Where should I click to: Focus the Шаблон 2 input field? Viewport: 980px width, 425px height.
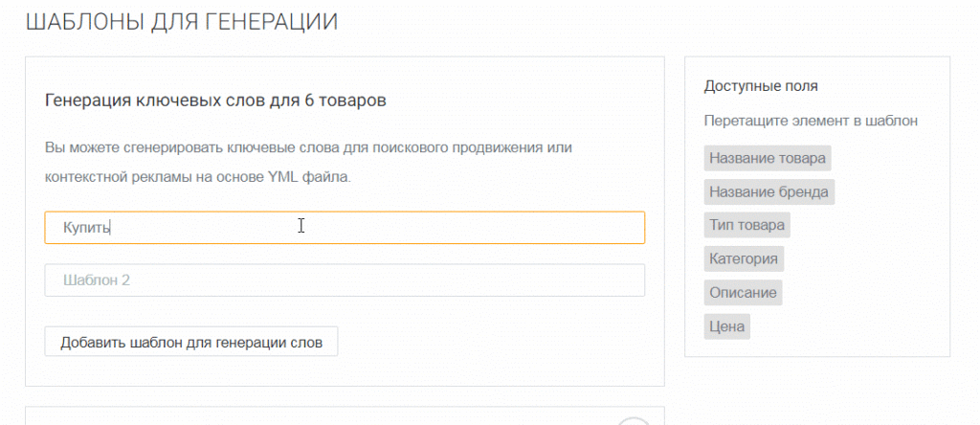click(x=345, y=280)
